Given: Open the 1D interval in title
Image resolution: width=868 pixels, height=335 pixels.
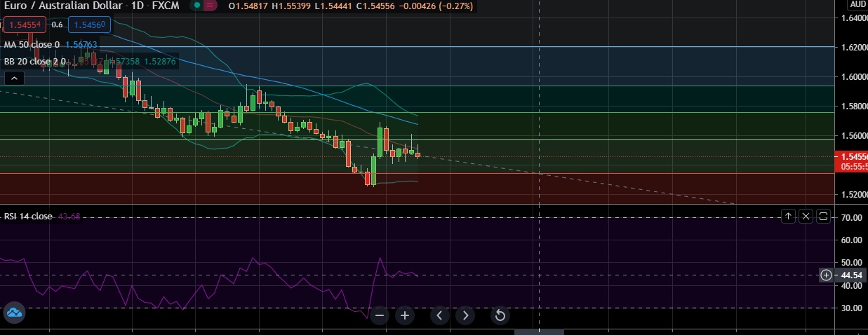Looking at the screenshot, I should tap(138, 6).
